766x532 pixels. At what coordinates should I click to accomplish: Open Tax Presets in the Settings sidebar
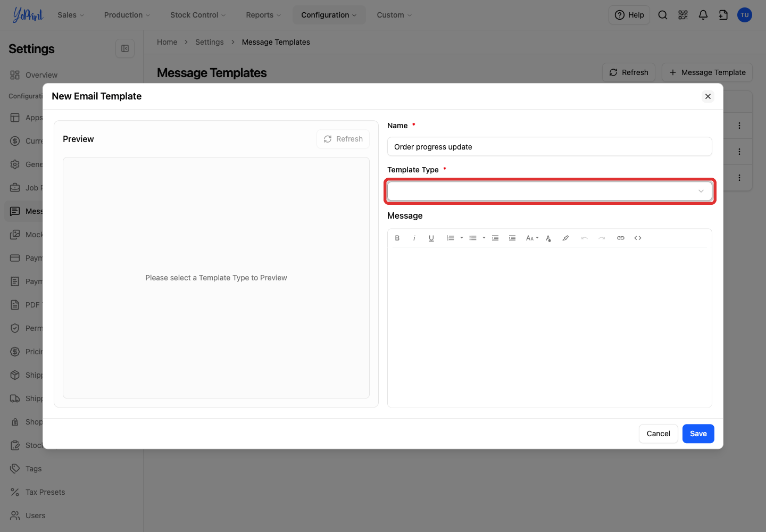click(x=45, y=492)
